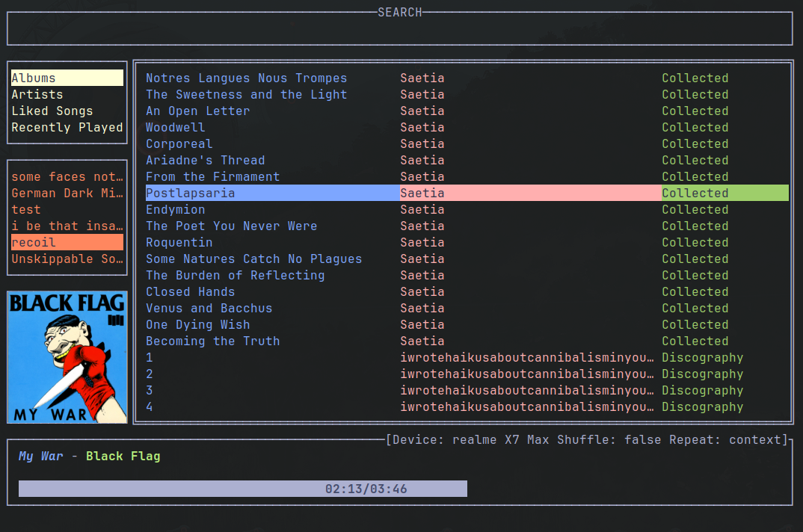Open playlist 'some faces not...'
The image size is (803, 532).
pos(67,177)
